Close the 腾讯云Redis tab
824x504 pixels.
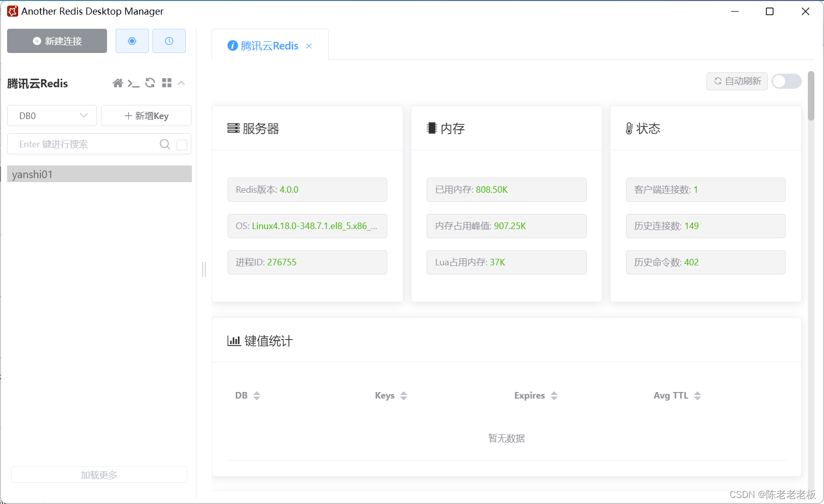tap(309, 45)
